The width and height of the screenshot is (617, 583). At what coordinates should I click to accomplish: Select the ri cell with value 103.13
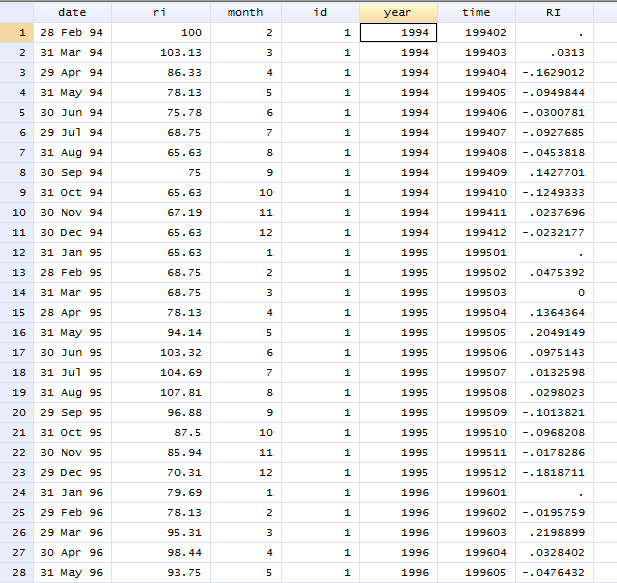click(x=161, y=53)
